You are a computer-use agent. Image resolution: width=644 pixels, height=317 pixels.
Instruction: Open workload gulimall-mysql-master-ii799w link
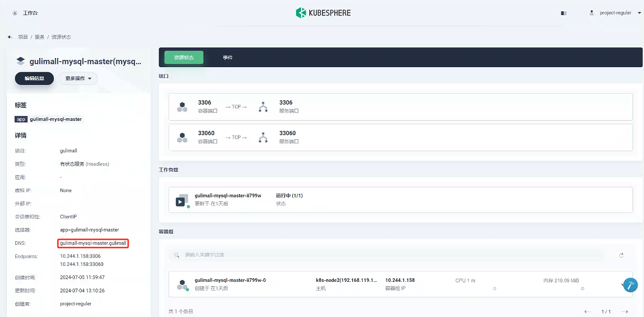228,195
